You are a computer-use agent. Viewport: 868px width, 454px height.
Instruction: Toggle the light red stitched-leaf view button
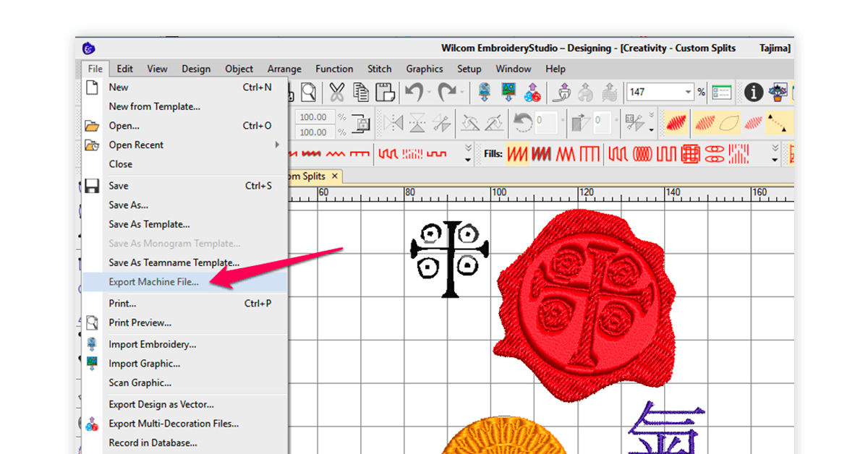(x=754, y=123)
